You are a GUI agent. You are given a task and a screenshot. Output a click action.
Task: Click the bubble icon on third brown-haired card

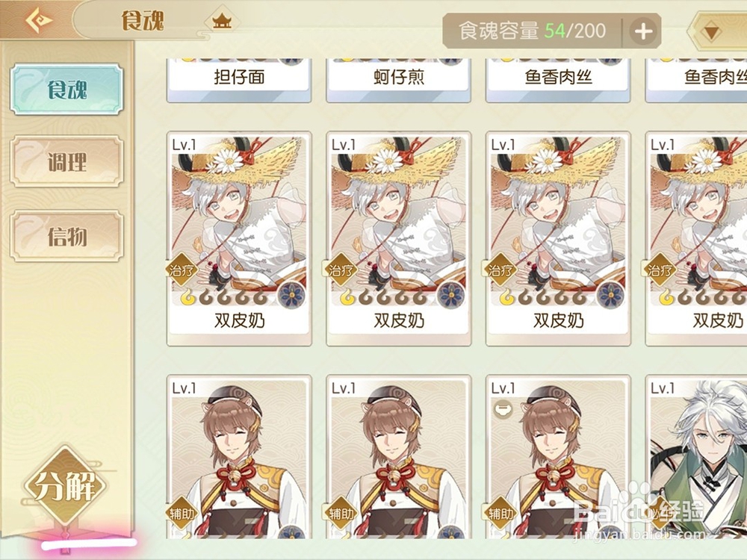502,408
